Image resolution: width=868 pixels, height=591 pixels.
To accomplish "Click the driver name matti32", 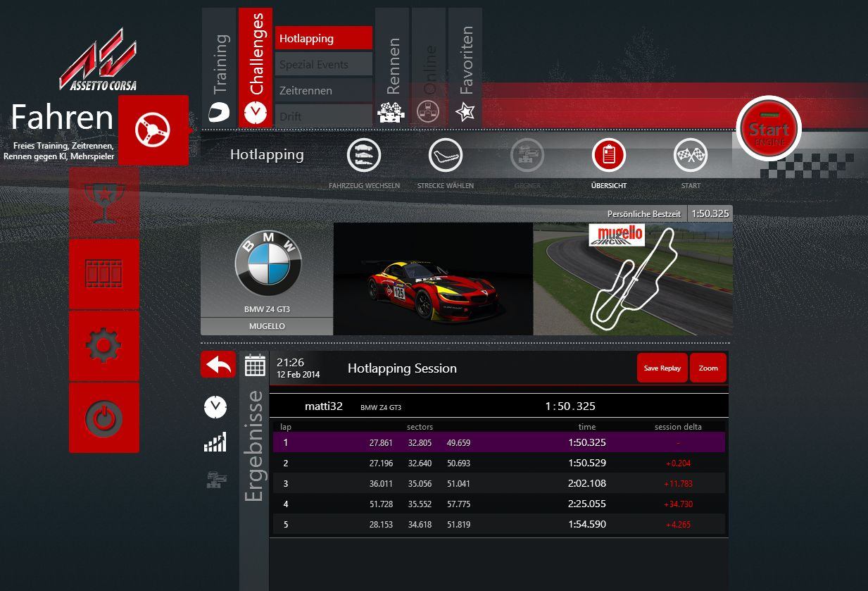I will tap(324, 406).
